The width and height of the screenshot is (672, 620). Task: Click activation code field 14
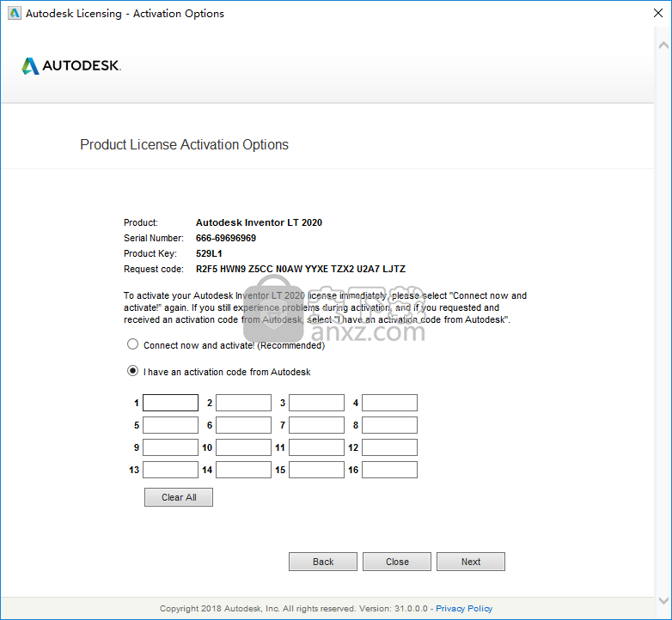point(243,470)
